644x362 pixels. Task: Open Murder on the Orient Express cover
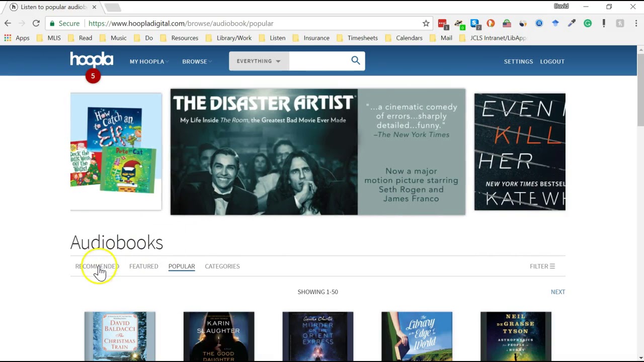pos(318,336)
